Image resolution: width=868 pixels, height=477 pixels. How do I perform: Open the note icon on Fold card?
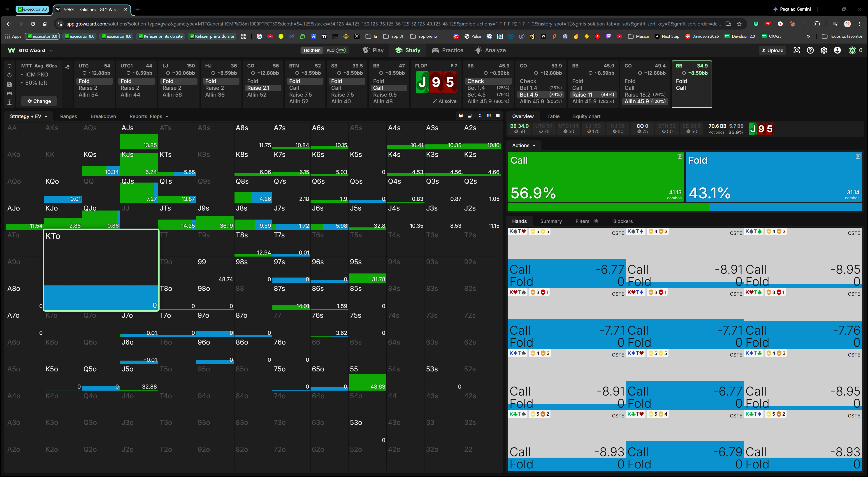click(x=858, y=156)
